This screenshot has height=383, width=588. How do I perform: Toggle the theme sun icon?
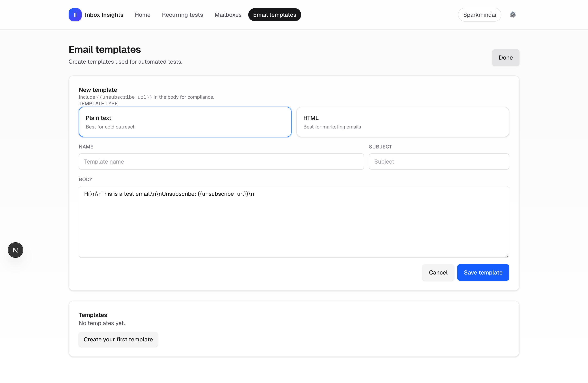coord(513,15)
